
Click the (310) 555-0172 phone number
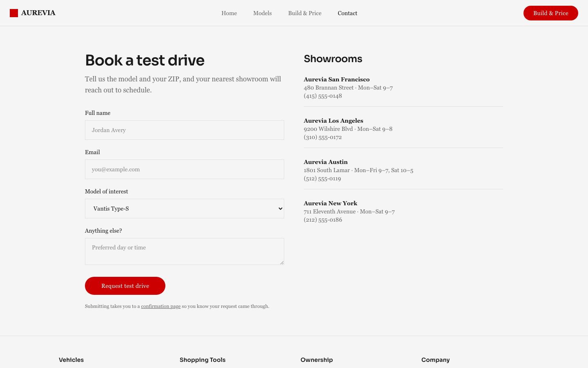click(x=323, y=137)
